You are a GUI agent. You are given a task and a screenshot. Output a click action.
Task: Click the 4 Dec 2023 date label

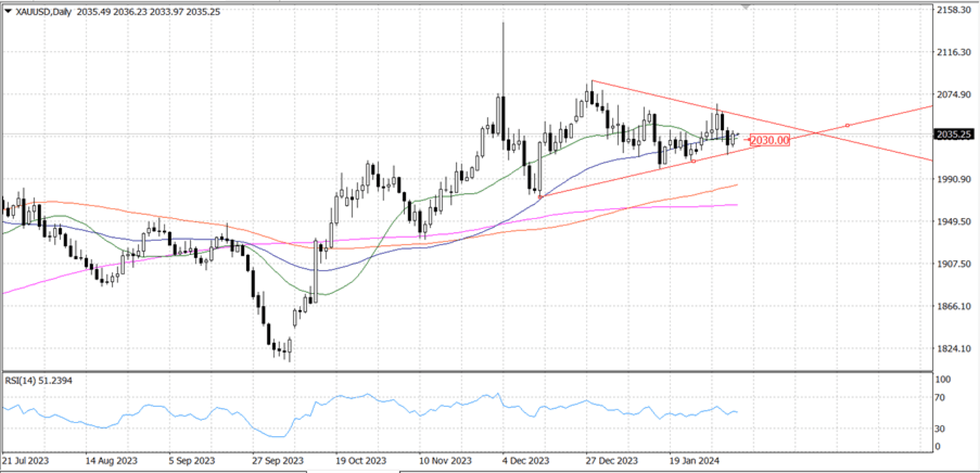(x=526, y=460)
